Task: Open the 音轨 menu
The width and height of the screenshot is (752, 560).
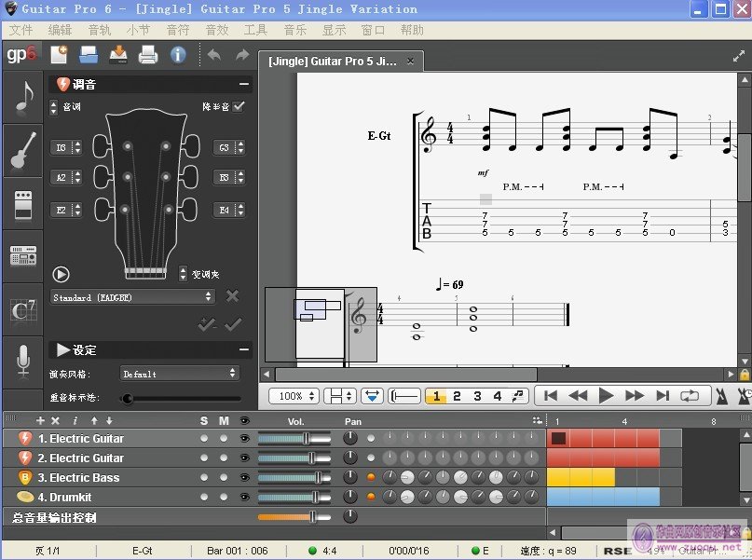Action: (100, 30)
